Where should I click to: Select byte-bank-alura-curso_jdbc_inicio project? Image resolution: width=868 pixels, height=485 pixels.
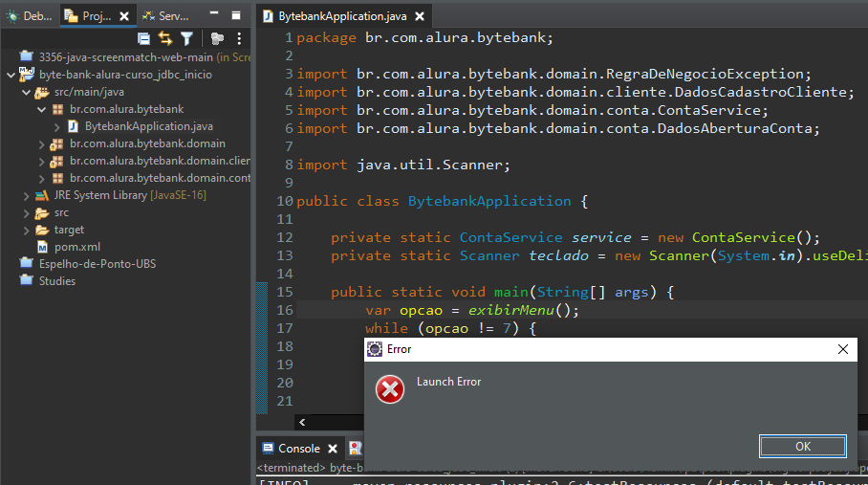125,75
